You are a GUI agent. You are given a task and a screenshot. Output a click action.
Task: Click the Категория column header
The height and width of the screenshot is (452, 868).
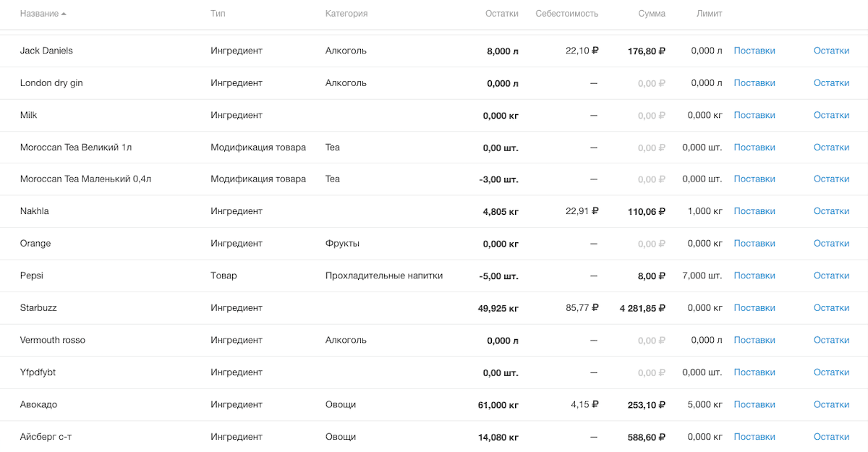tap(346, 14)
